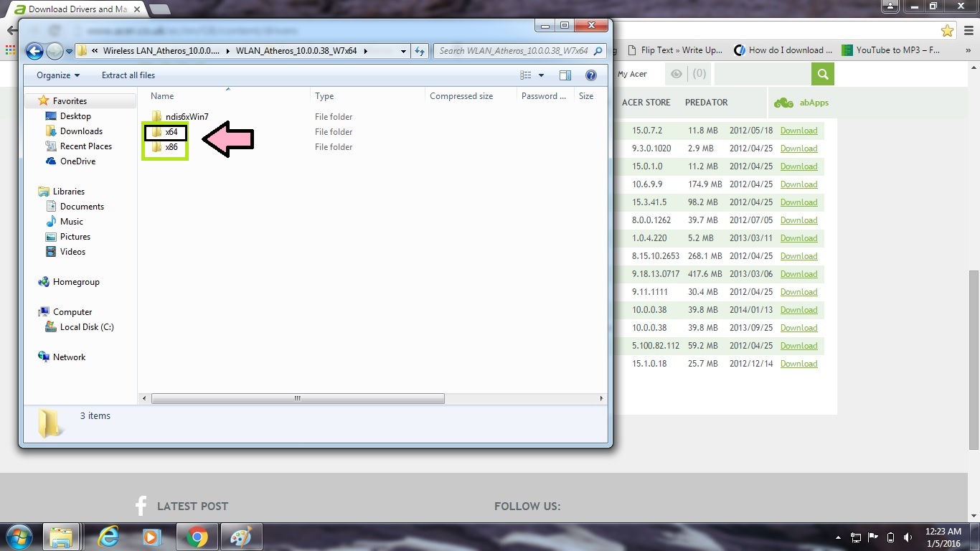Open Local Disk (C:)
The width and height of the screenshot is (980, 551).
[87, 327]
